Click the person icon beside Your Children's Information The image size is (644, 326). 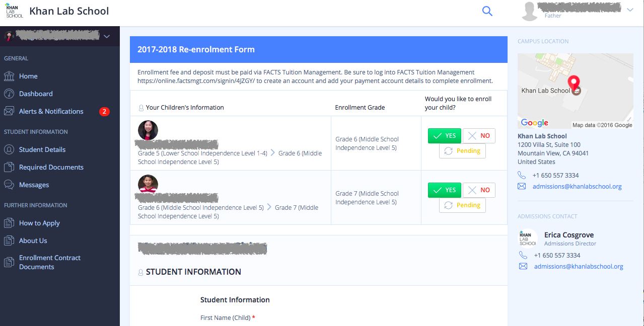pyautogui.click(x=141, y=108)
